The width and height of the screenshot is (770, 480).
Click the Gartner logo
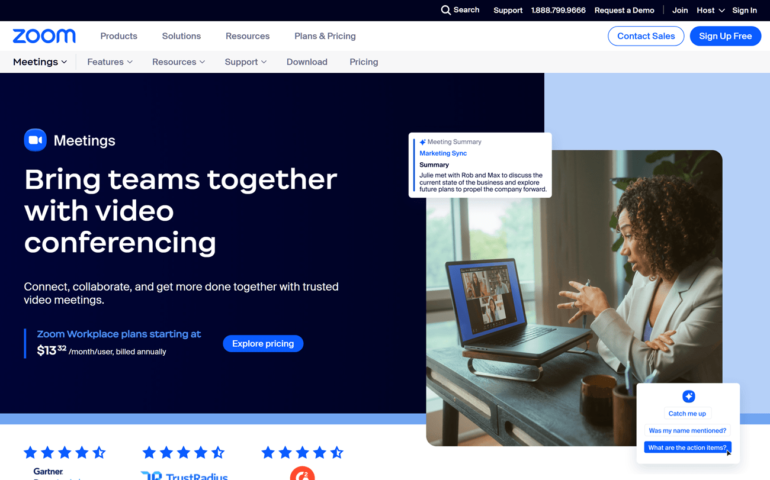[48, 471]
